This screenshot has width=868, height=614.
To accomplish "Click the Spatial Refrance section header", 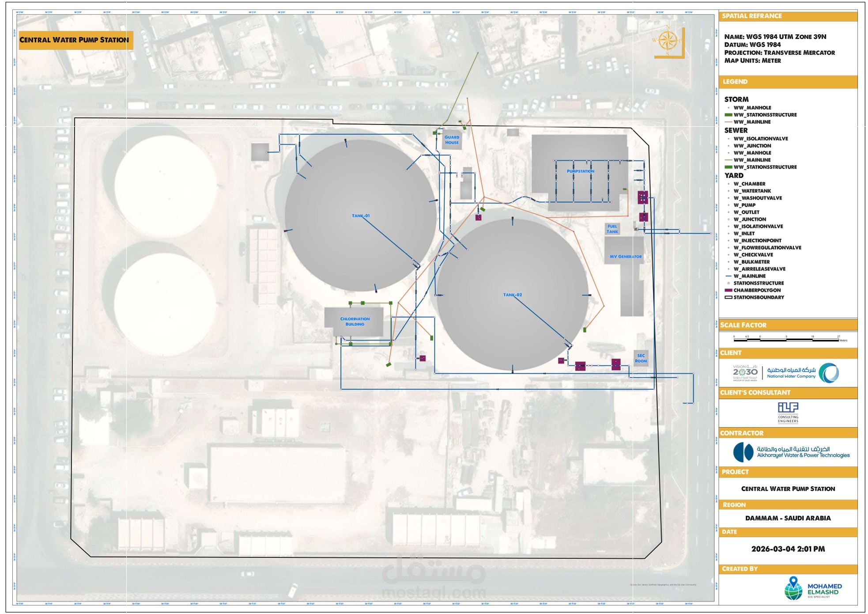I will [x=788, y=16].
